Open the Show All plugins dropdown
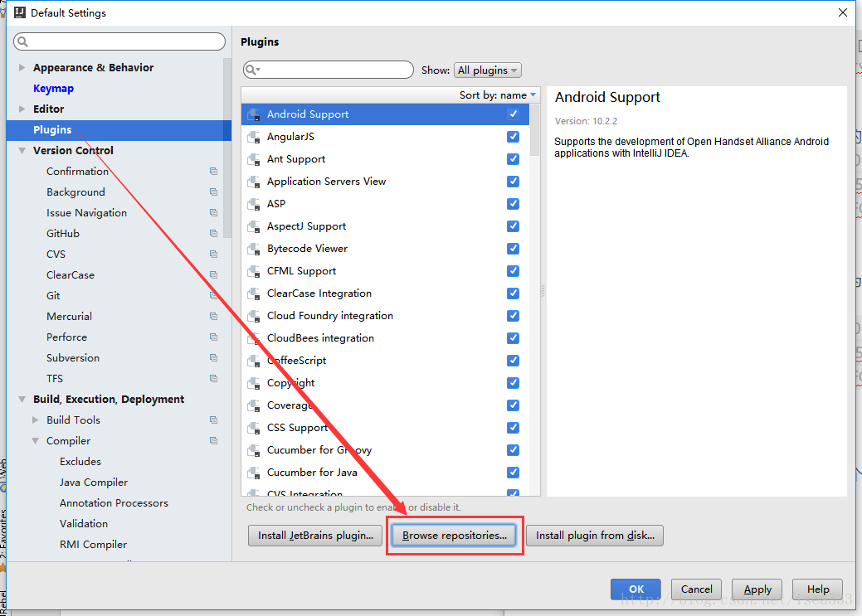Image resolution: width=862 pixels, height=616 pixels. point(487,70)
